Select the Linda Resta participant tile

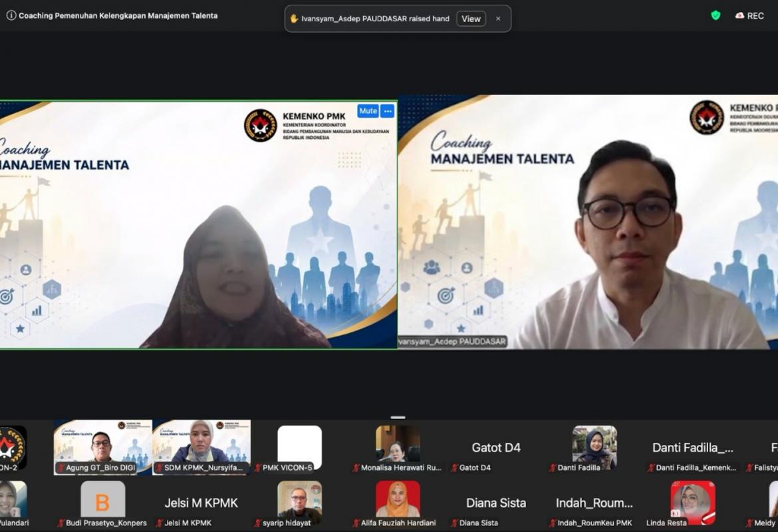693,503
